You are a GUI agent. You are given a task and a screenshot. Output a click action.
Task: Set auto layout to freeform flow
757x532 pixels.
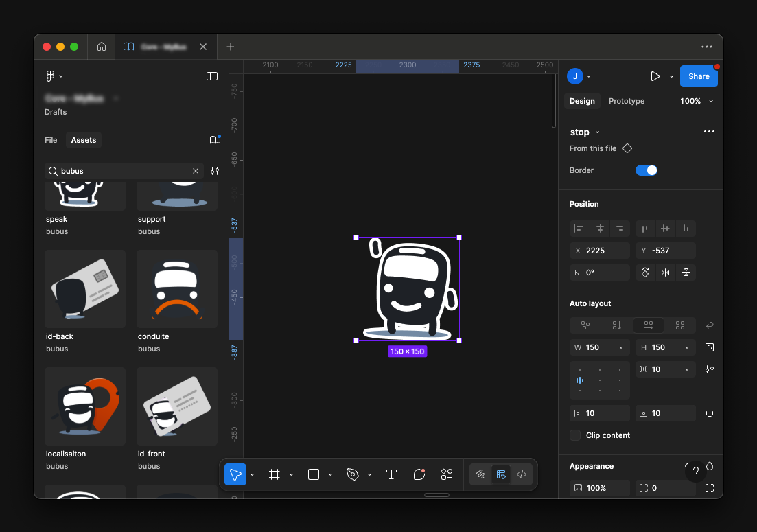tap(585, 325)
